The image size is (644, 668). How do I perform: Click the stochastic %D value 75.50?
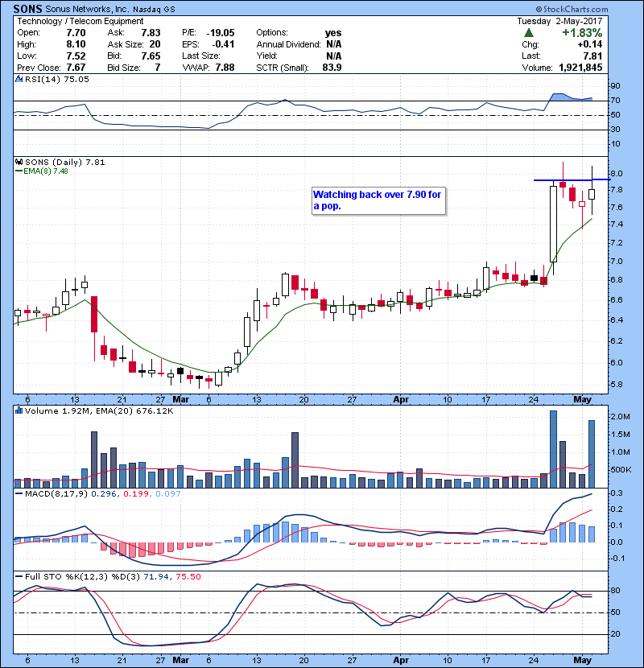[188, 577]
